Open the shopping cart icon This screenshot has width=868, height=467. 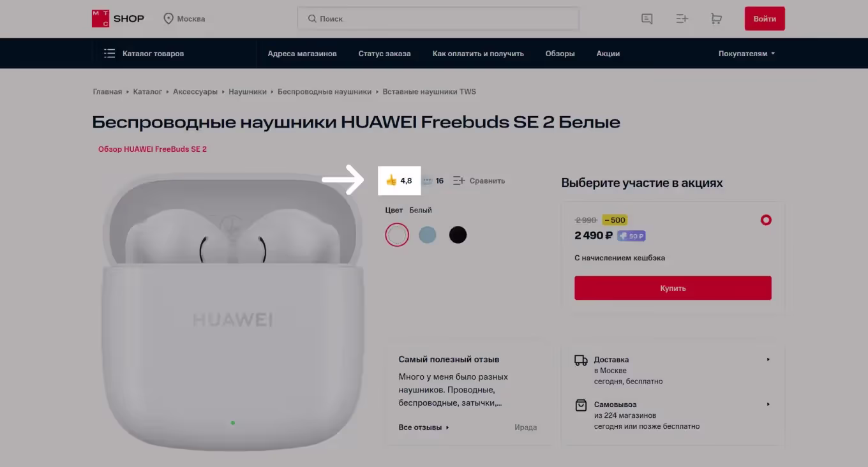tap(716, 19)
